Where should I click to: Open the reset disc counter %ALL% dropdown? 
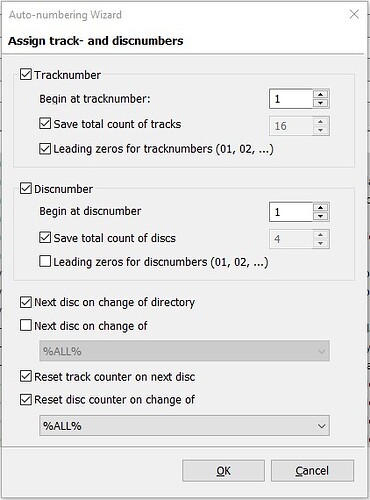pos(185,426)
